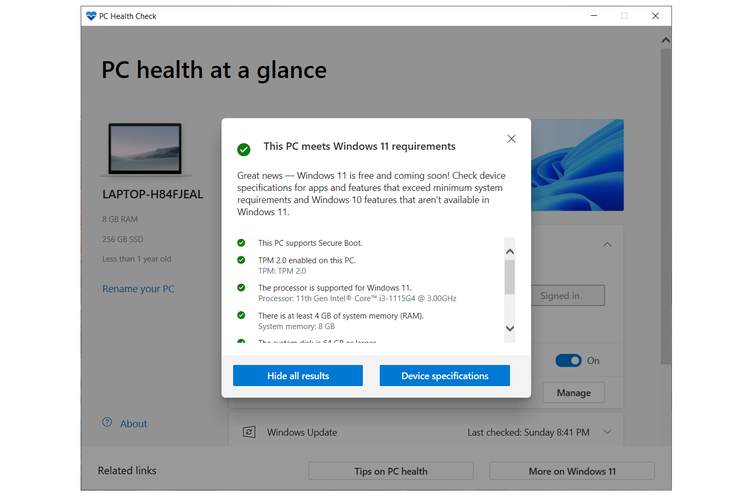This screenshot has width=750, height=500.
Task: Collapse the section with the up chevron
Action: point(607,244)
